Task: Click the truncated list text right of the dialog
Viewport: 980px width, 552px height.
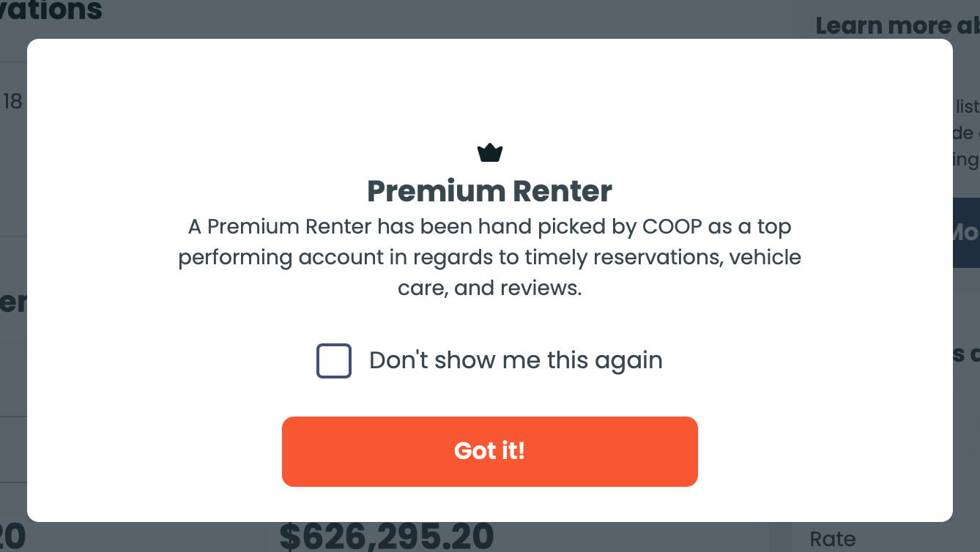Action: coord(968,107)
